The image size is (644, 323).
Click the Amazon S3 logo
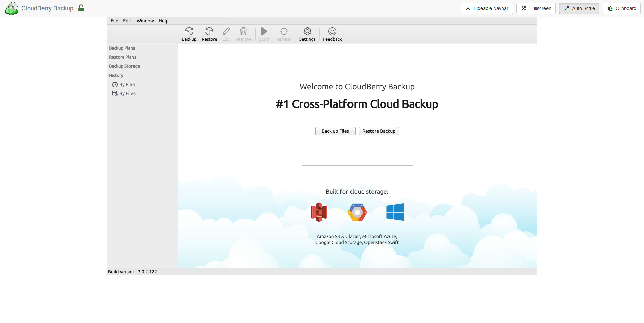point(319,212)
